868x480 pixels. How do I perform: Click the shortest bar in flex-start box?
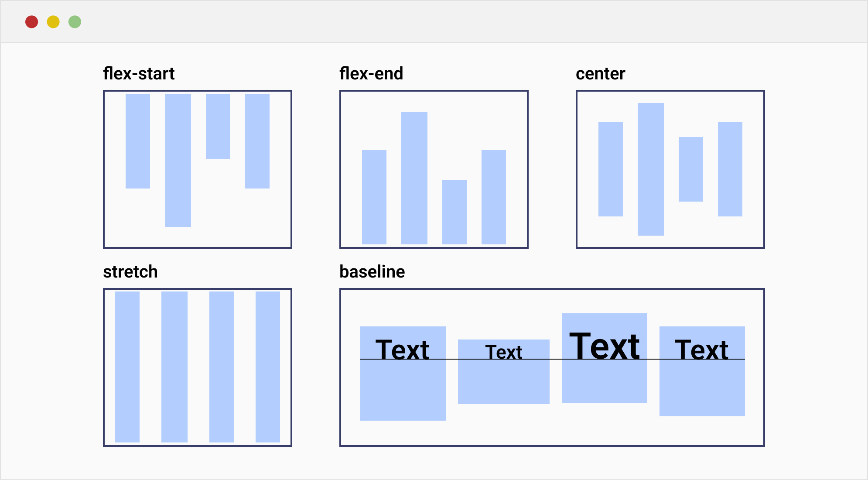pos(218,127)
